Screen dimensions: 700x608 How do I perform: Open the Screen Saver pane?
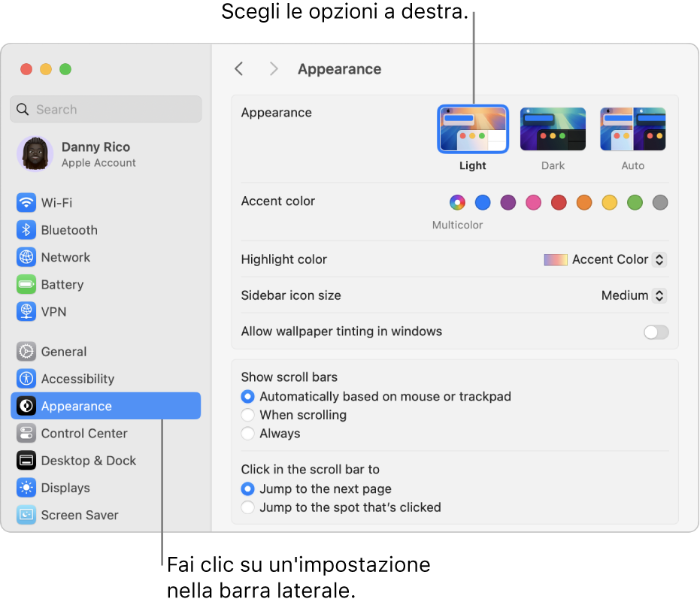(79, 515)
